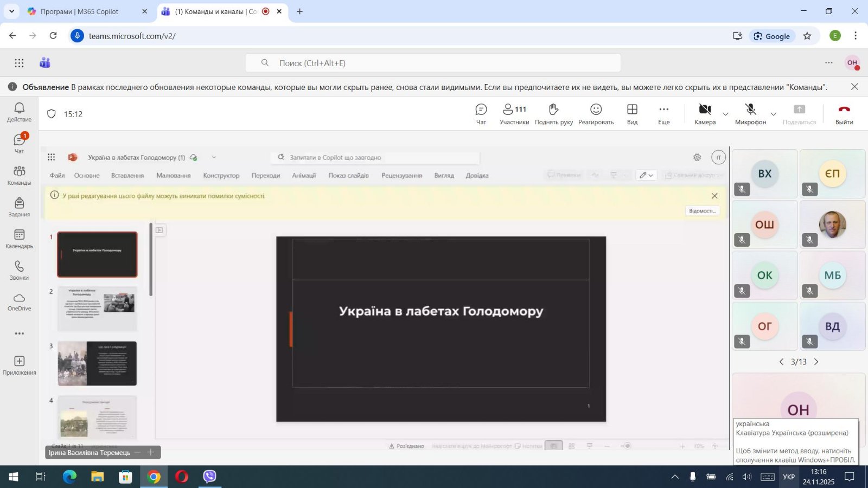Image resolution: width=868 pixels, height=488 pixels.
Task: Unmute the Микрофон
Action: pos(750,114)
